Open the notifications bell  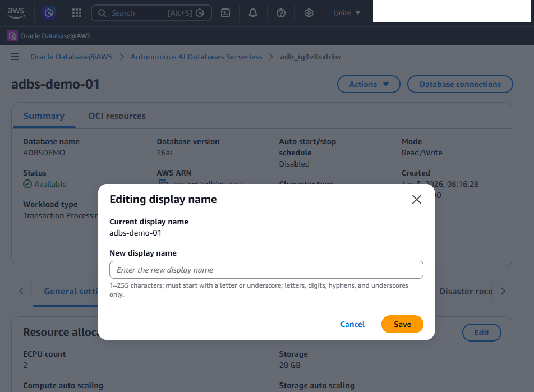(x=252, y=13)
